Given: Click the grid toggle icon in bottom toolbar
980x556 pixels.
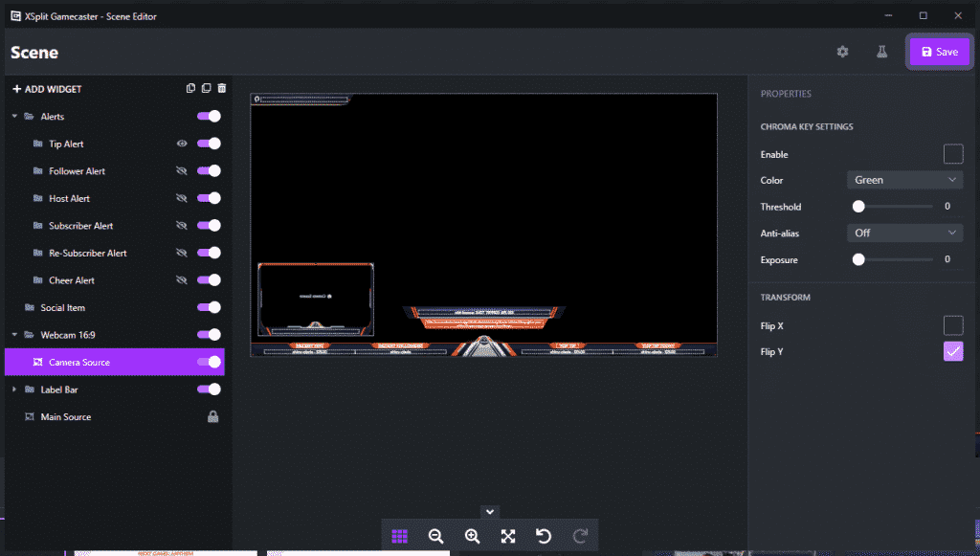Looking at the screenshot, I should [x=400, y=536].
